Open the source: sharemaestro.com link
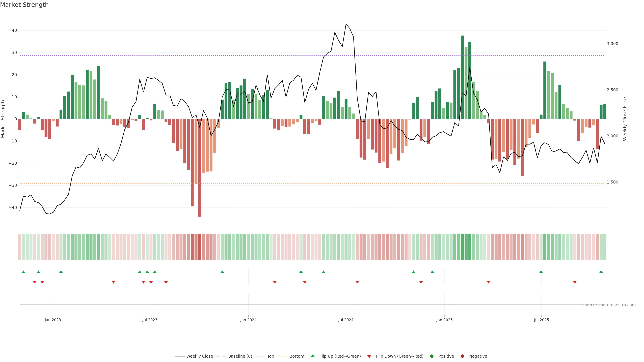The width and height of the screenshot is (644, 362). [x=609, y=305]
